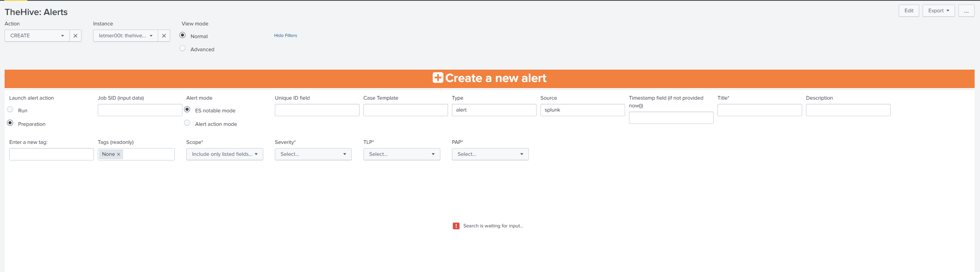980x272 pixels.
Task: Click the Type field containing alert
Action: click(x=494, y=110)
